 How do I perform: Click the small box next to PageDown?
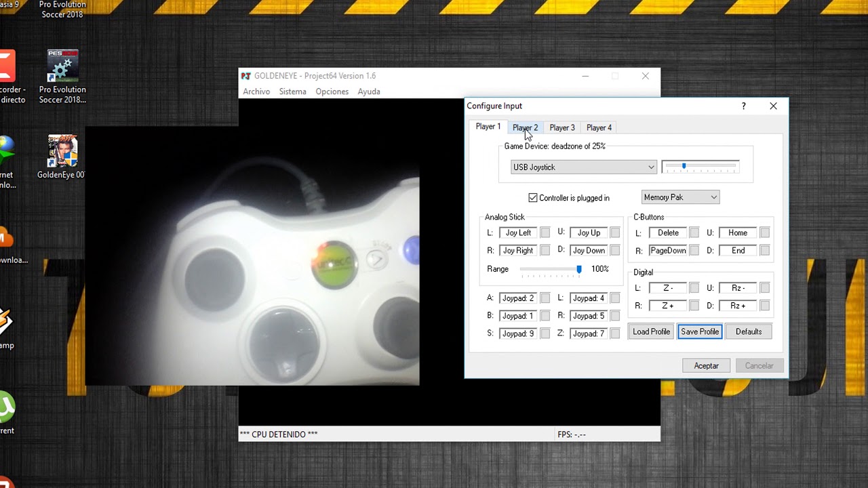(x=694, y=250)
